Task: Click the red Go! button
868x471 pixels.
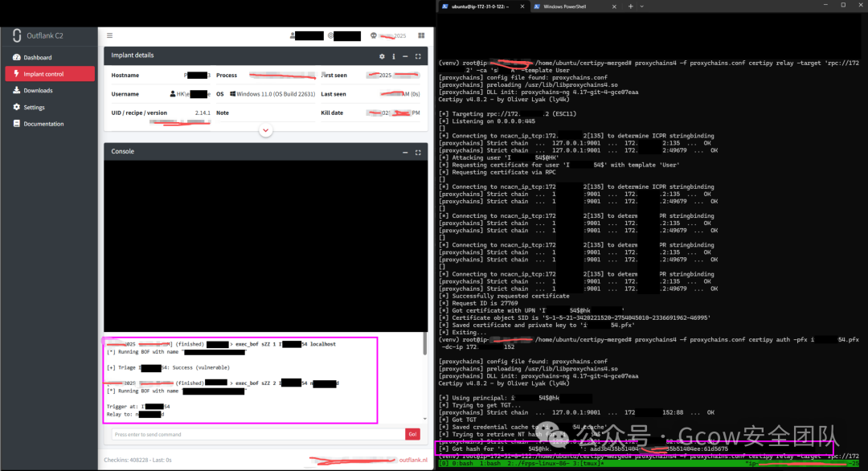Action: [412, 435]
